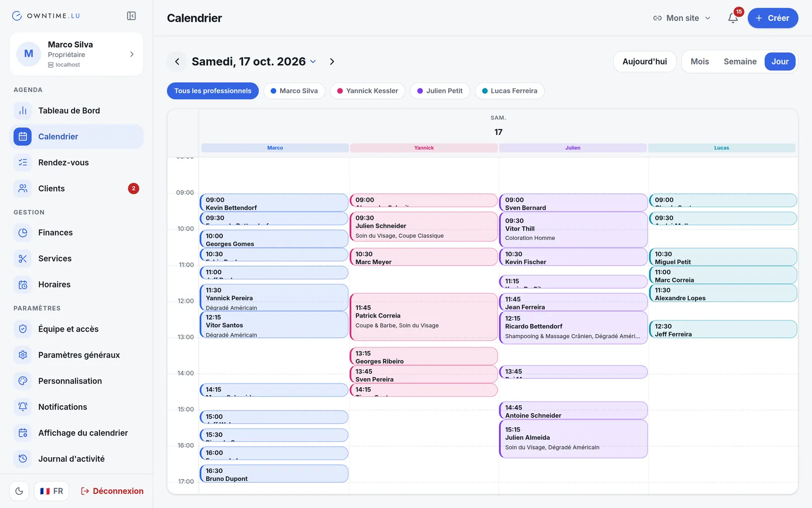Open the date picker dropdown for Samedi, 17 oct. 2026

pos(254,61)
